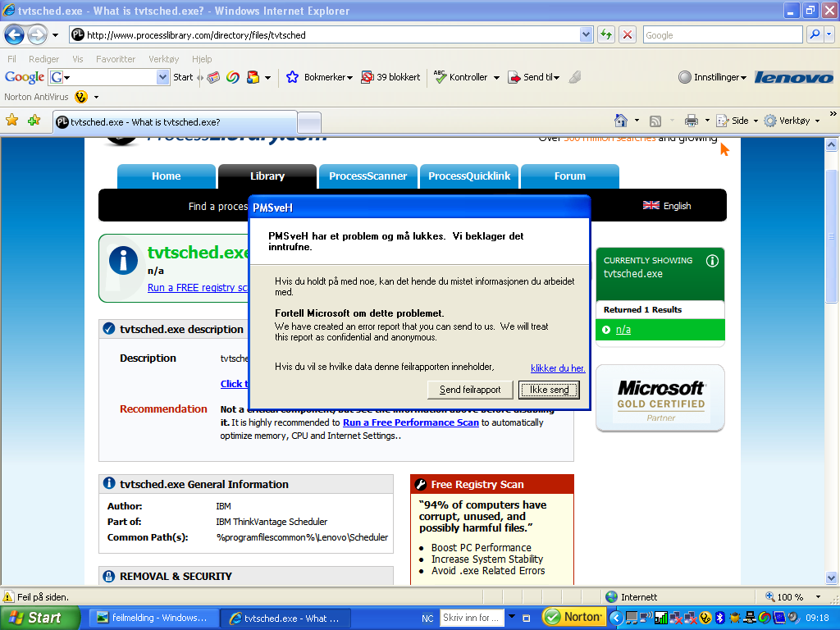
Task: Click the n/a result link
Action: (623, 330)
